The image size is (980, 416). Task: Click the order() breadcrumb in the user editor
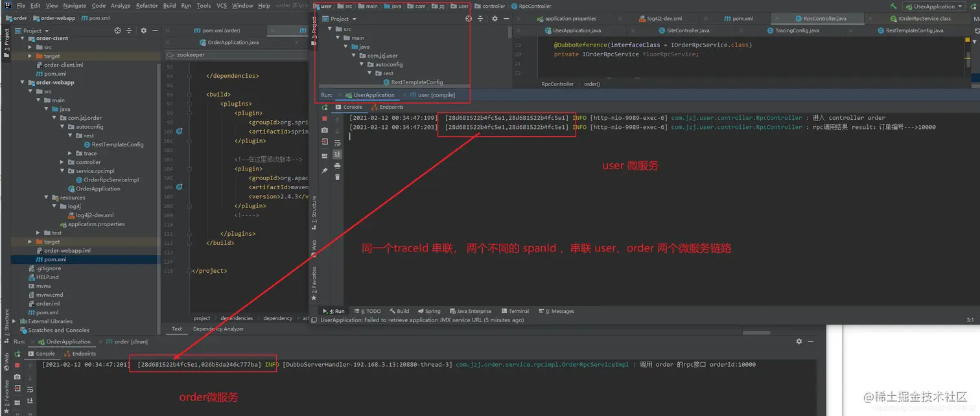pos(592,84)
